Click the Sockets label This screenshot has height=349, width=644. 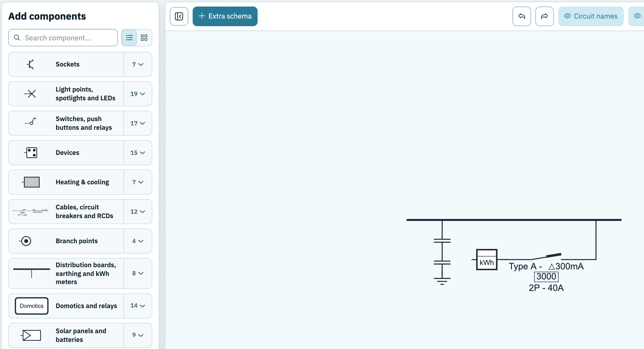click(x=67, y=64)
